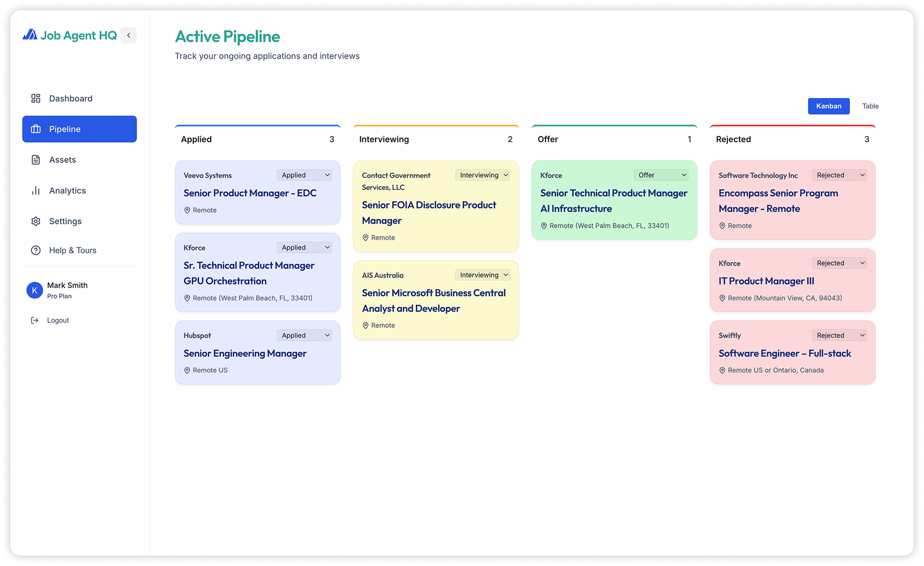The width and height of the screenshot is (924, 566).
Task: Open Senior Engineering Manager job
Action: coord(245,353)
